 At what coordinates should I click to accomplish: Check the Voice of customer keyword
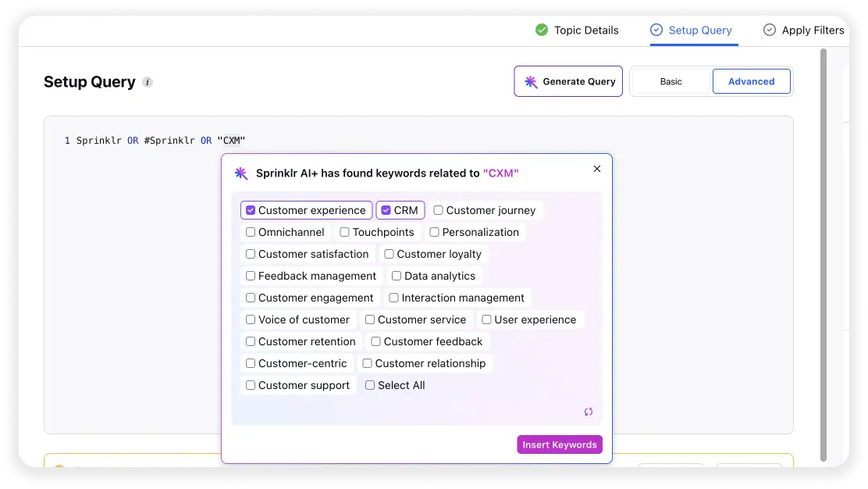251,319
